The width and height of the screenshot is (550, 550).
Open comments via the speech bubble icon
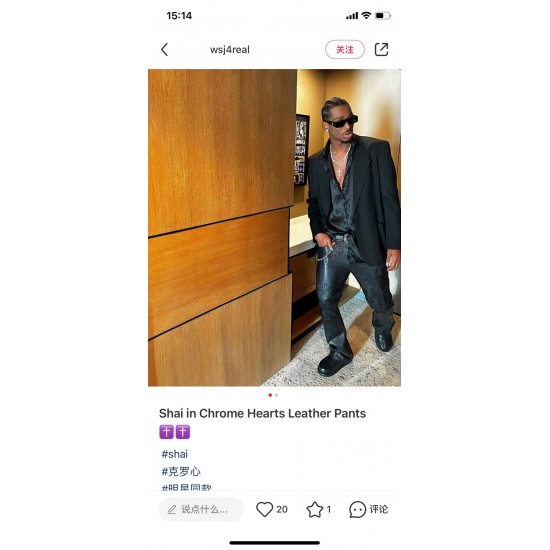pyautogui.click(x=357, y=509)
